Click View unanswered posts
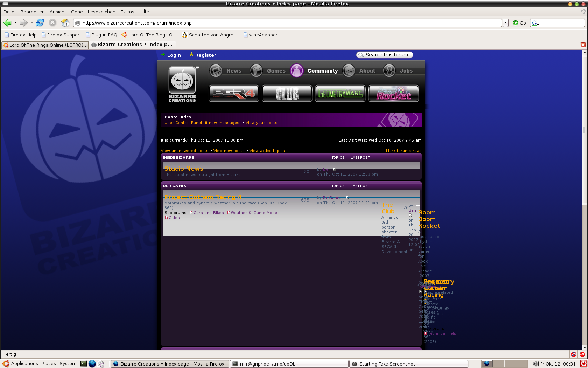Screen dimensions: 588x368 (184, 151)
